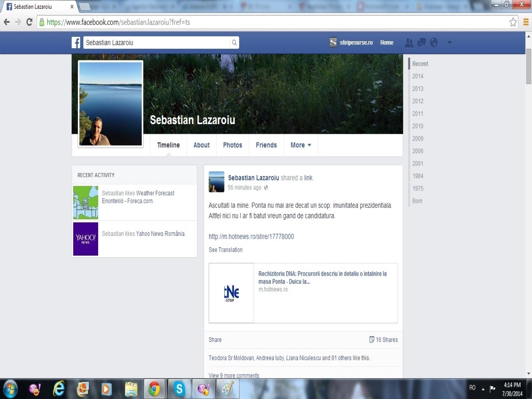532x399 pixels.
Task: Open Windows Explorer folder in taskbar
Action: pos(131,389)
